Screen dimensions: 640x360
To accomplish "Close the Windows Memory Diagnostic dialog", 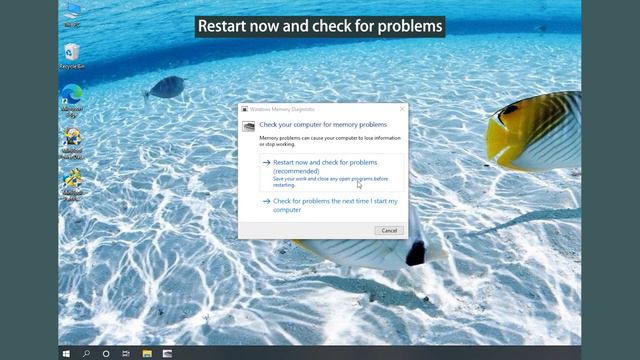I will pyautogui.click(x=402, y=109).
